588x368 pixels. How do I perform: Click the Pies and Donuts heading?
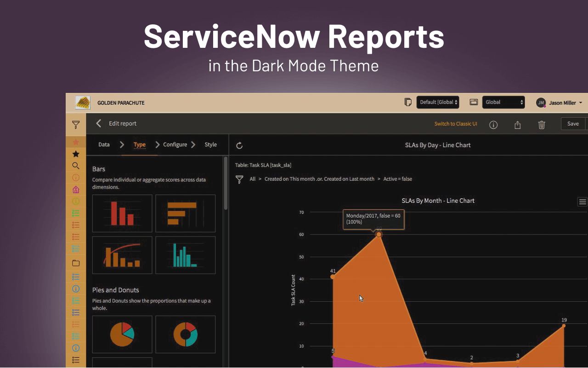pyautogui.click(x=116, y=290)
